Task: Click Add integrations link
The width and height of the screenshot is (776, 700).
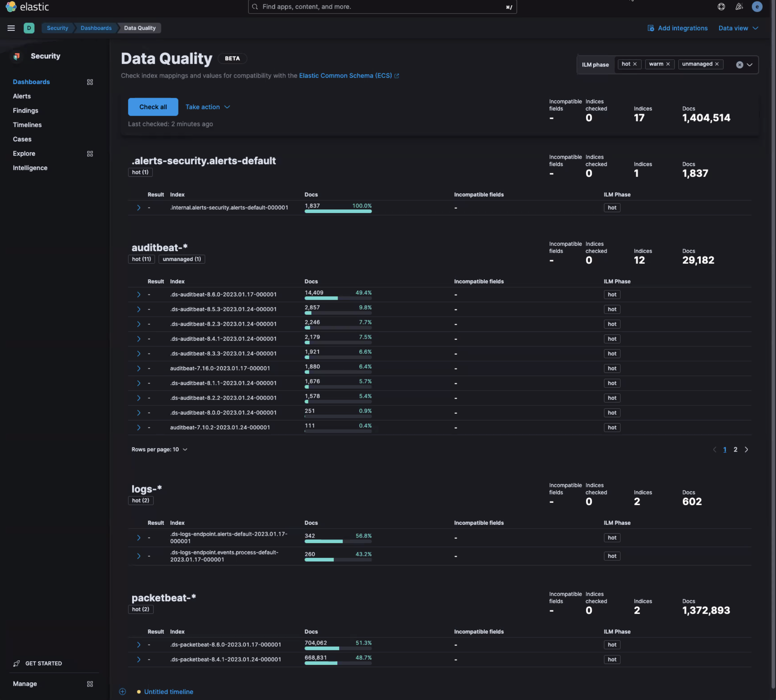Action: [678, 28]
